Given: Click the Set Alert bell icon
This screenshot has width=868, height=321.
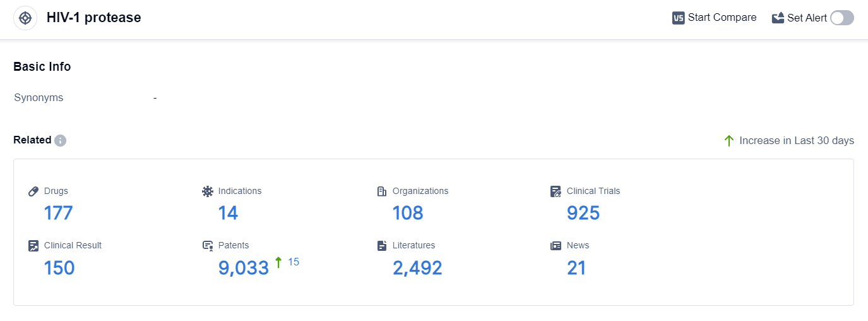Looking at the screenshot, I should (x=778, y=18).
